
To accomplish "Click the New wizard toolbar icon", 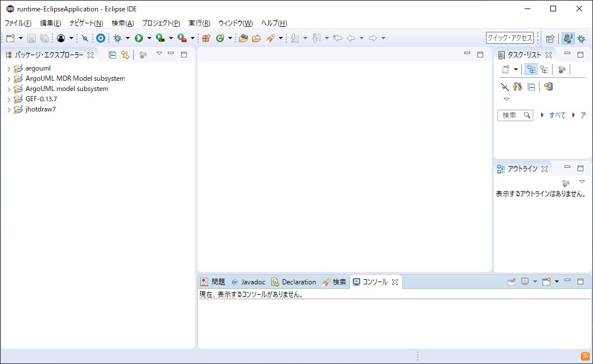I will point(10,38).
